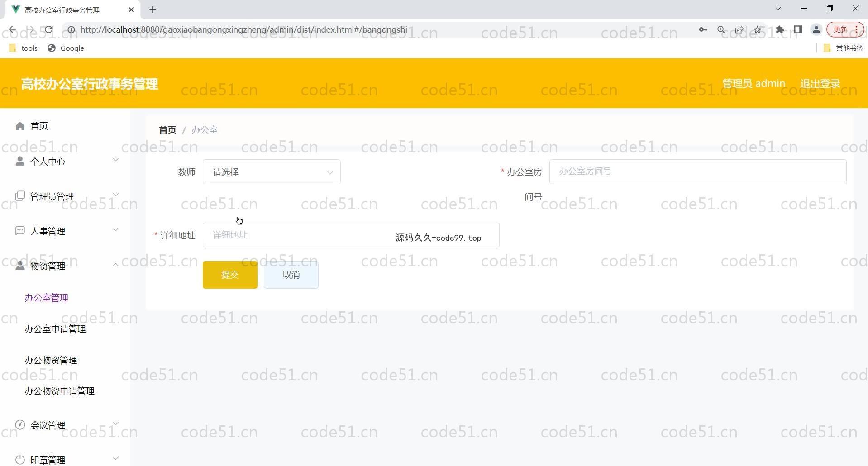Viewport: 868px width, 466px height.
Task: Open the tools bookmark folder
Action: click(24, 48)
